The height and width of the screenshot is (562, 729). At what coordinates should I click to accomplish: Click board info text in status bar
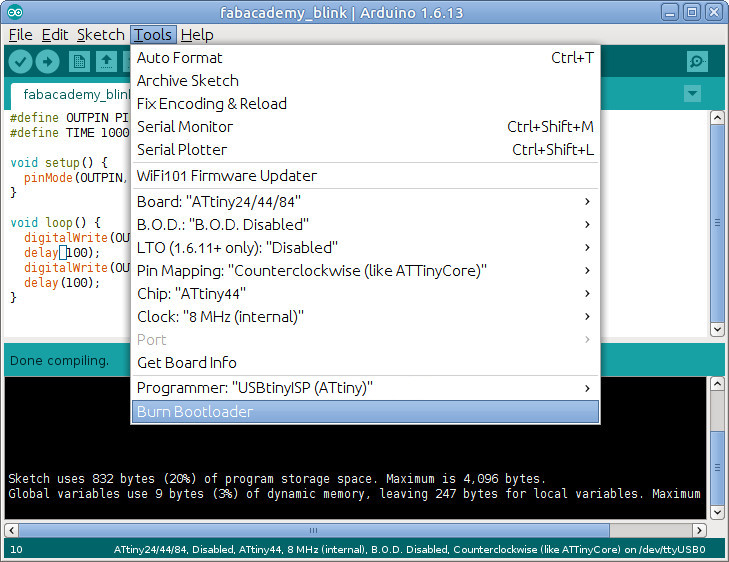pyautogui.click(x=410, y=549)
